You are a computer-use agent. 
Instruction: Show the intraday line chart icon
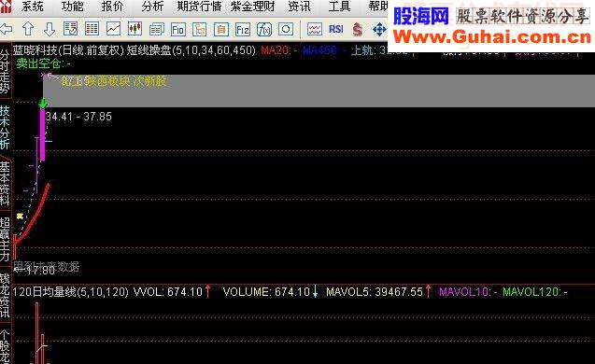click(x=113, y=29)
